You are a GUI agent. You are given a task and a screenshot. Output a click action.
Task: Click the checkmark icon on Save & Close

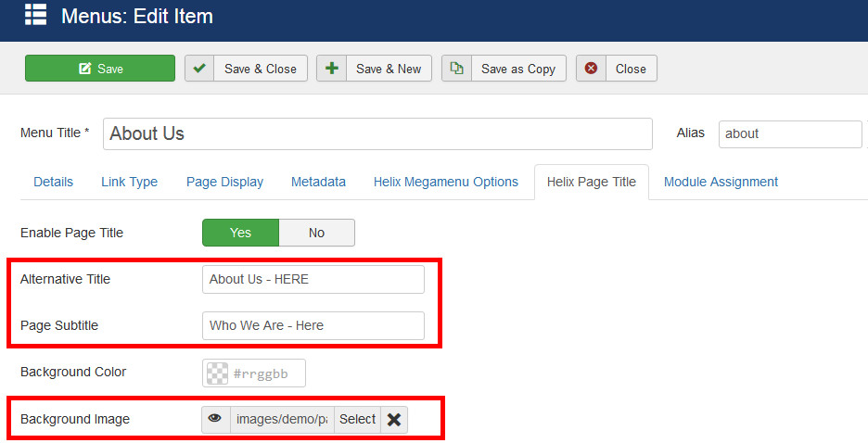[x=199, y=69]
